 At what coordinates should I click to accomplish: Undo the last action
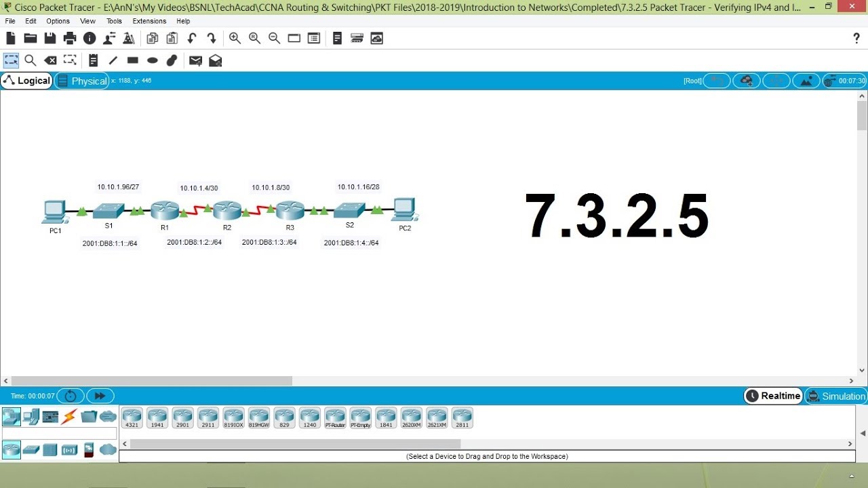coord(192,38)
